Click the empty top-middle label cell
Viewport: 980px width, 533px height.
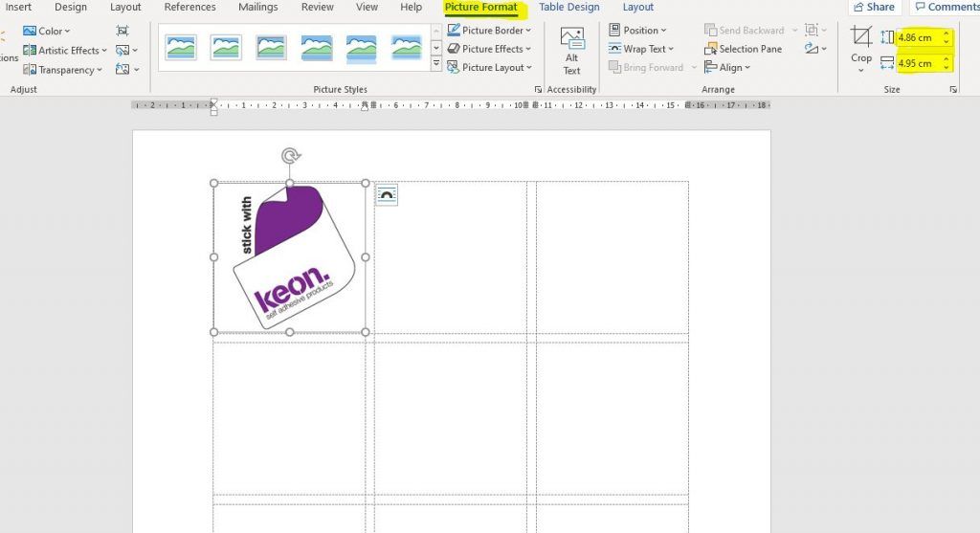tap(451, 257)
